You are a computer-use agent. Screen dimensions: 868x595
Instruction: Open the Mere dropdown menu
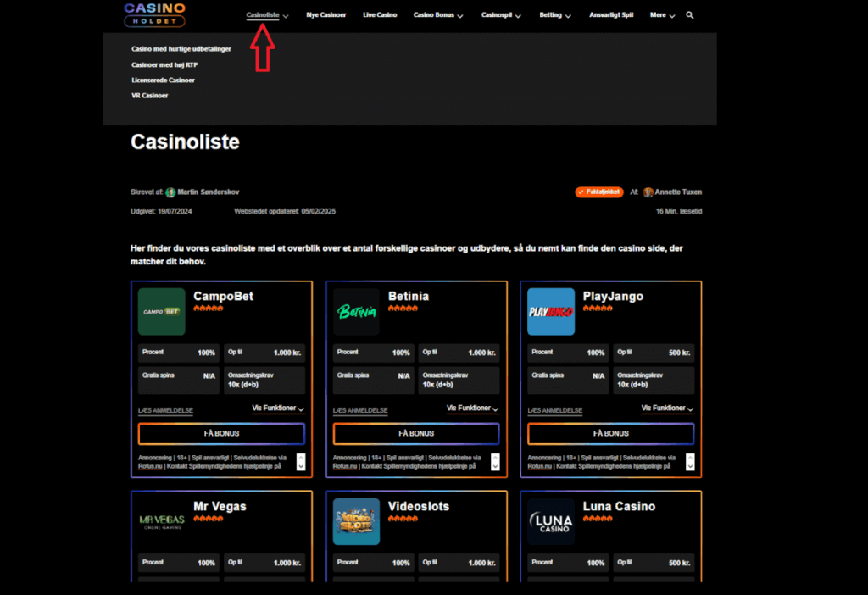point(662,15)
